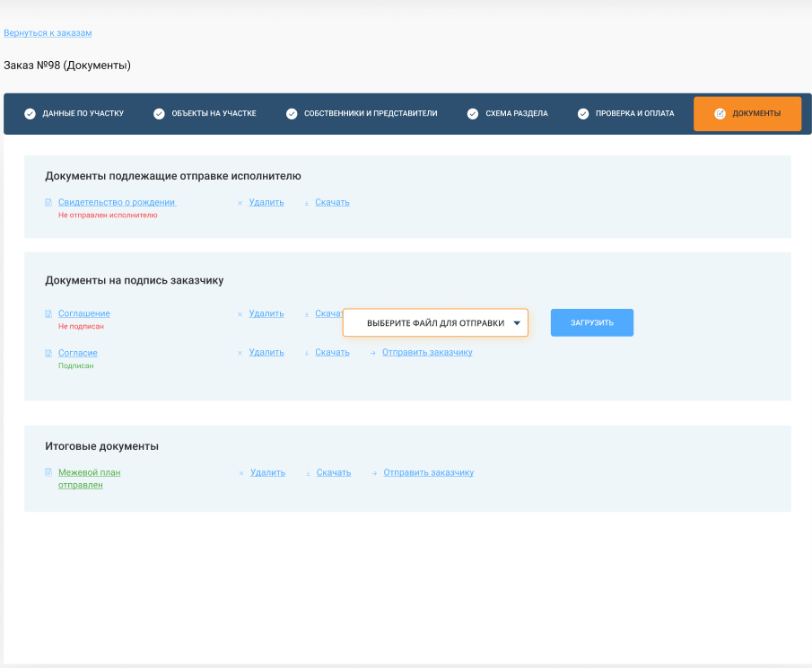Click the checkmark icon beside Данные по участку

click(30, 113)
